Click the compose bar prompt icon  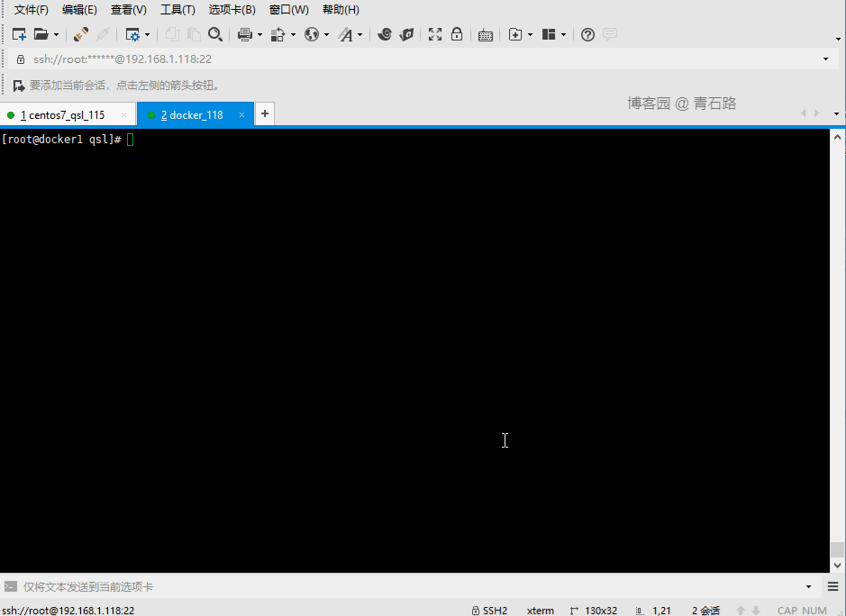10,586
